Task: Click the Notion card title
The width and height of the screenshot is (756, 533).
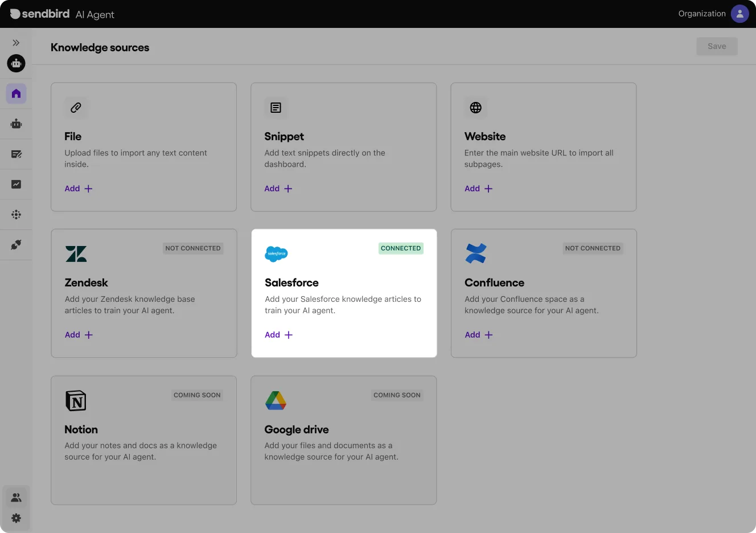Action: click(81, 429)
